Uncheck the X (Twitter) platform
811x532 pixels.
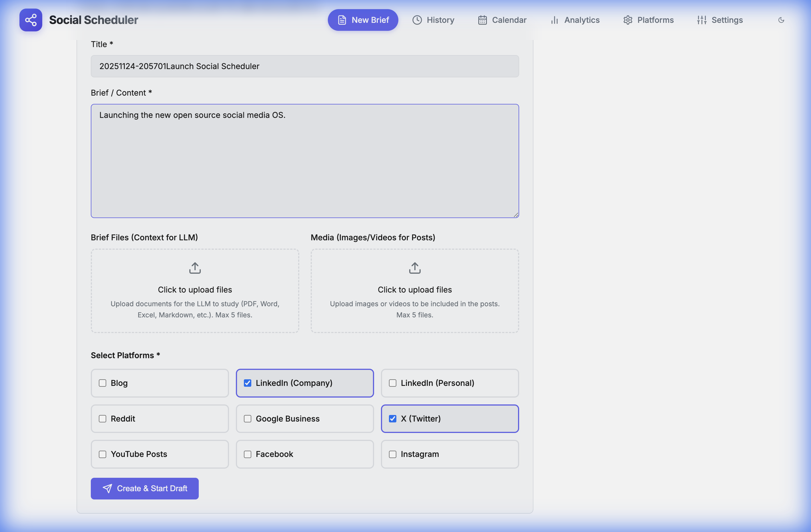pos(393,419)
